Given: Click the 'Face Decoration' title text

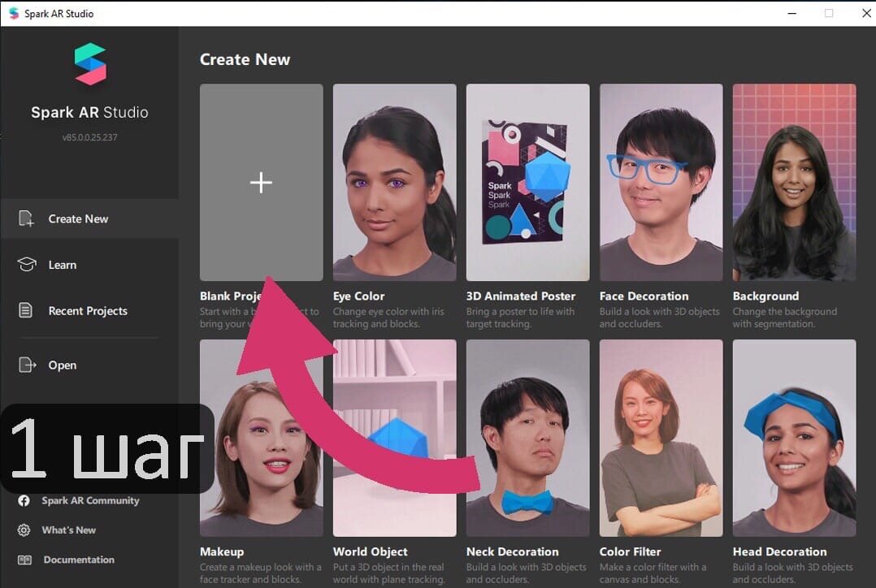Looking at the screenshot, I should point(644,296).
